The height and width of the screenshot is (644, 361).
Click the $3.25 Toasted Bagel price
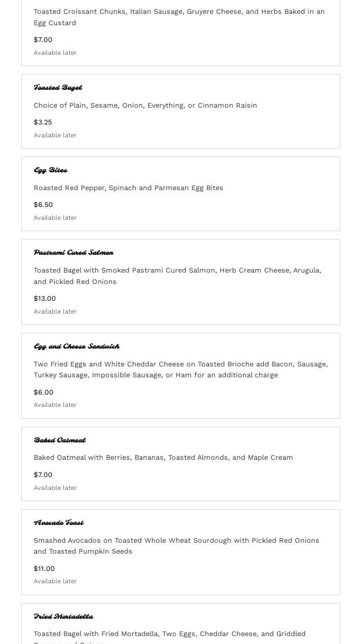43,122
